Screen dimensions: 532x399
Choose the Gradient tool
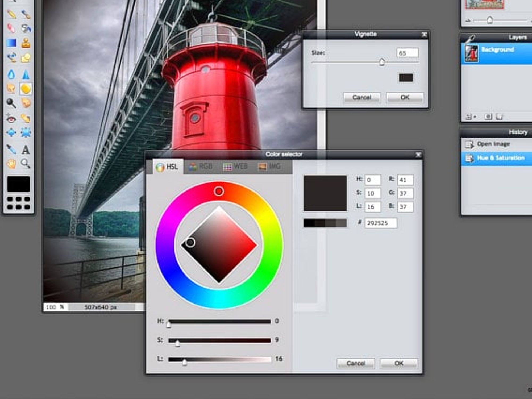(11, 43)
